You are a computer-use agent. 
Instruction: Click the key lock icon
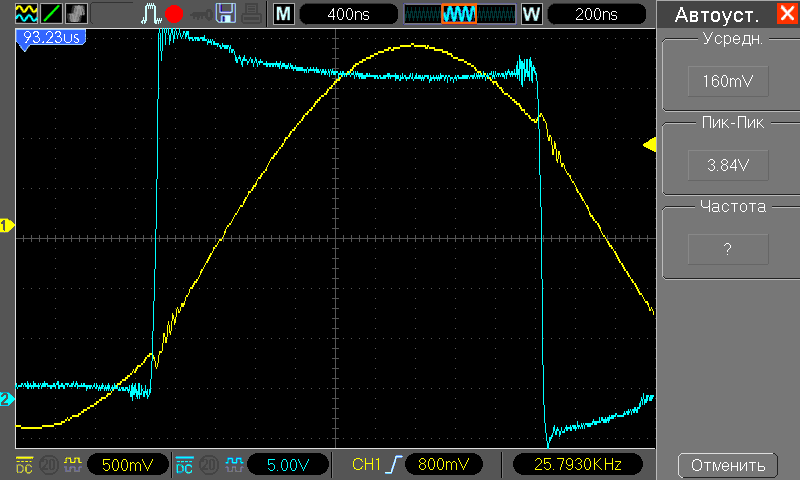pos(200,14)
